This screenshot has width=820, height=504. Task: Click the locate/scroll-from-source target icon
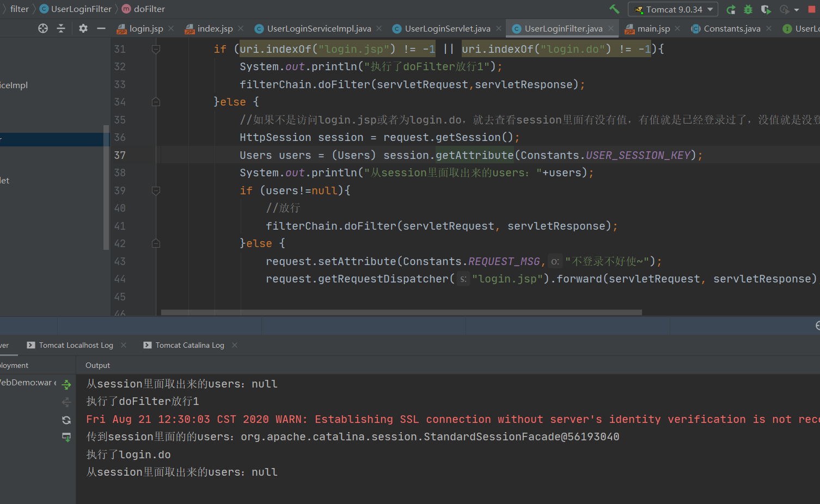[43, 28]
